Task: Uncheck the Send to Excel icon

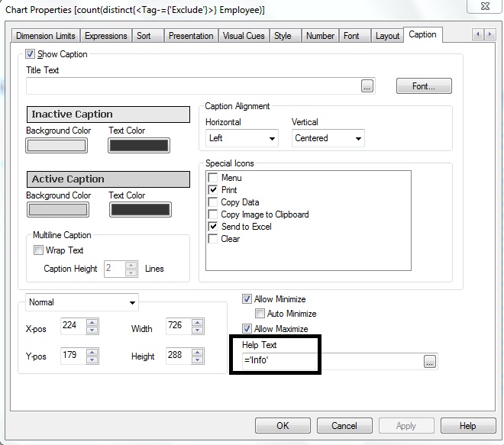Action: 213,227
